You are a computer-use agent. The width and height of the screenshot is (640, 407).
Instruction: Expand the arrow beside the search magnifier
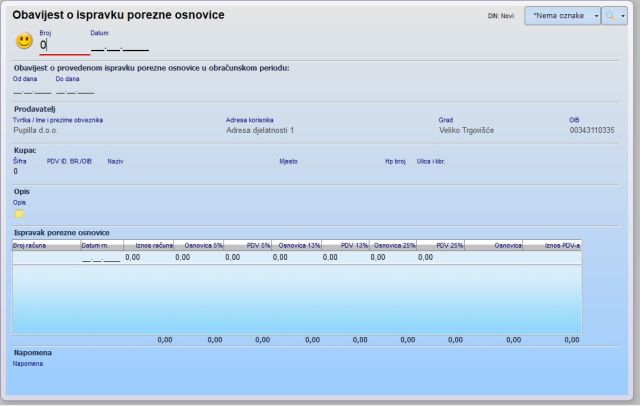622,17
